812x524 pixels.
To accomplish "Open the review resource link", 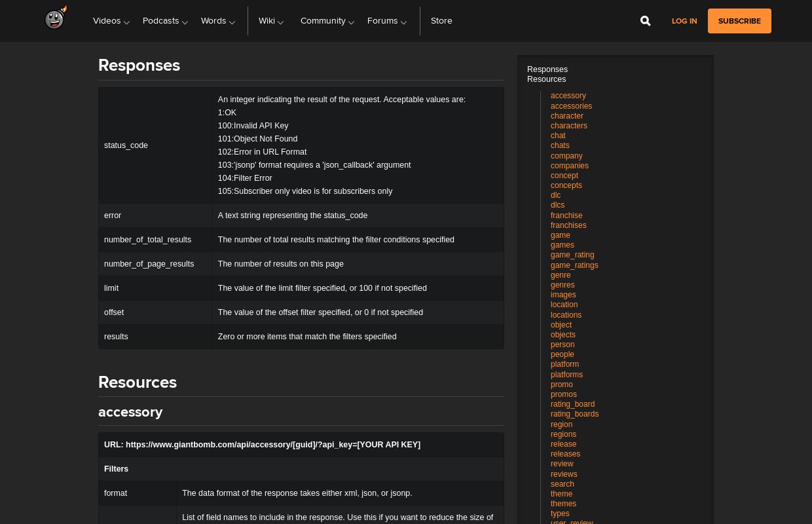I will (562, 464).
